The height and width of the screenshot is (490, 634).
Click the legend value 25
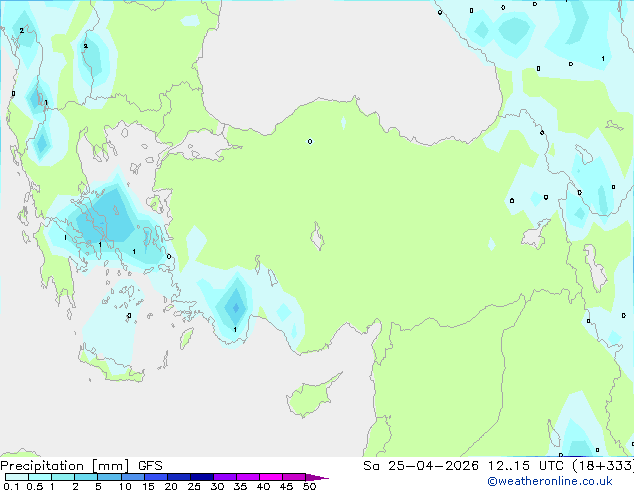[x=194, y=486]
